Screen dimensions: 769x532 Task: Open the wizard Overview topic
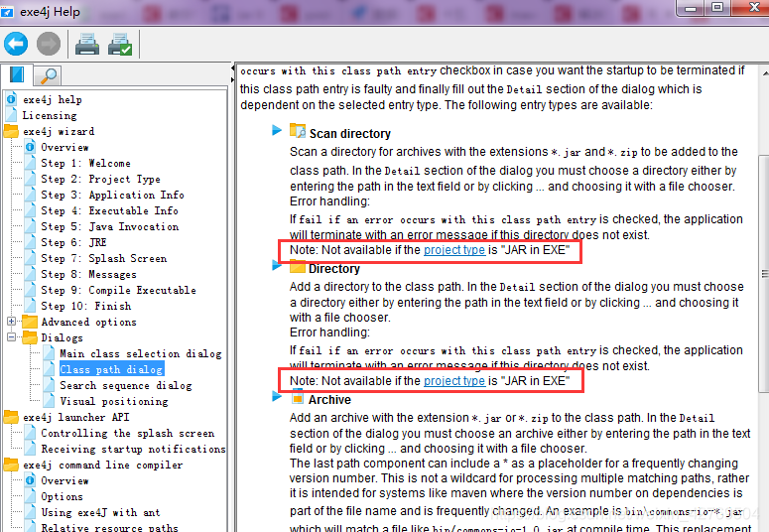click(x=64, y=147)
